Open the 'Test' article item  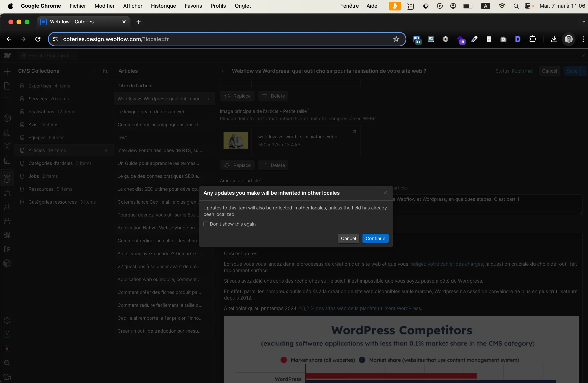coord(164,137)
